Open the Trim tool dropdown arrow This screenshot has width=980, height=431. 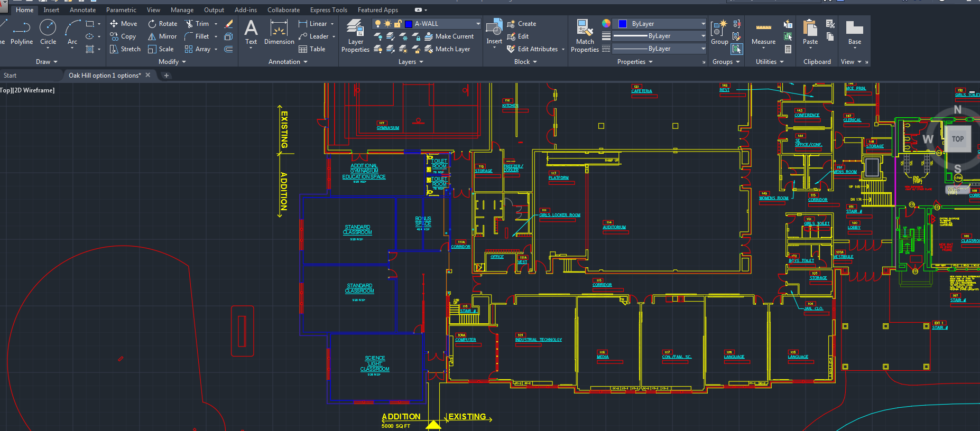click(x=216, y=24)
